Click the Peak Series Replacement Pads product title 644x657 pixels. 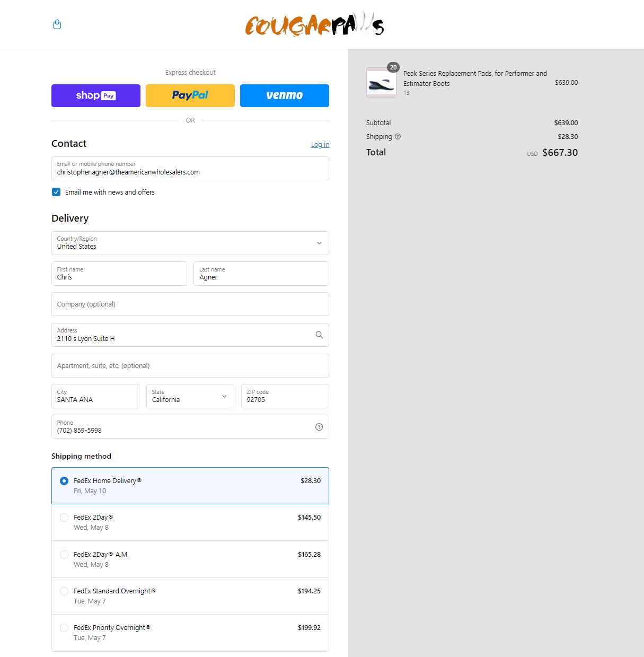tap(475, 78)
